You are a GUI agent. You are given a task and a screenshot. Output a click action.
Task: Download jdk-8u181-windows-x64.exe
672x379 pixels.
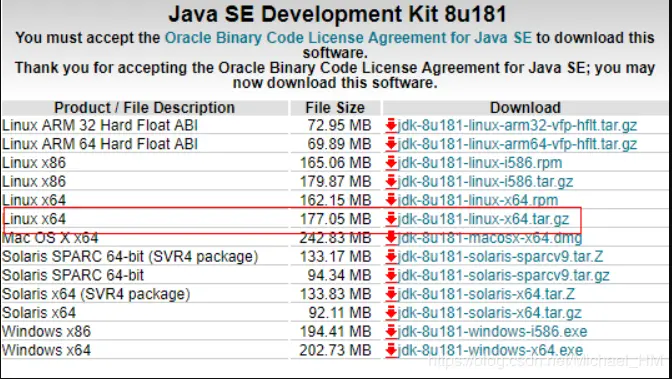[x=490, y=350]
